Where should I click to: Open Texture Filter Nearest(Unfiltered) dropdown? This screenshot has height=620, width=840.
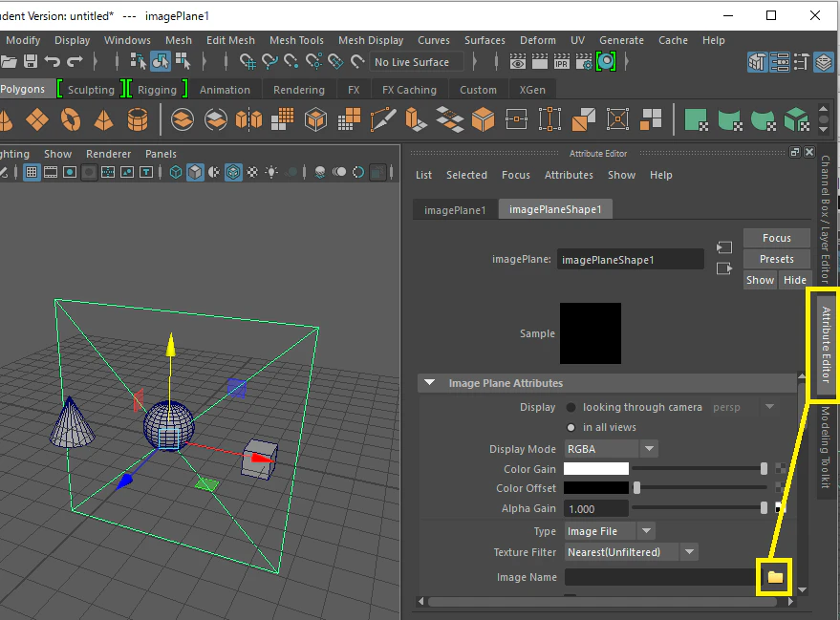point(631,552)
